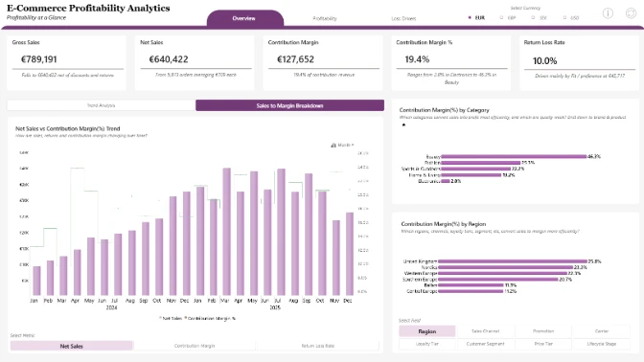Click the Net Sales legend marker
644x362 pixels.
(x=160, y=318)
